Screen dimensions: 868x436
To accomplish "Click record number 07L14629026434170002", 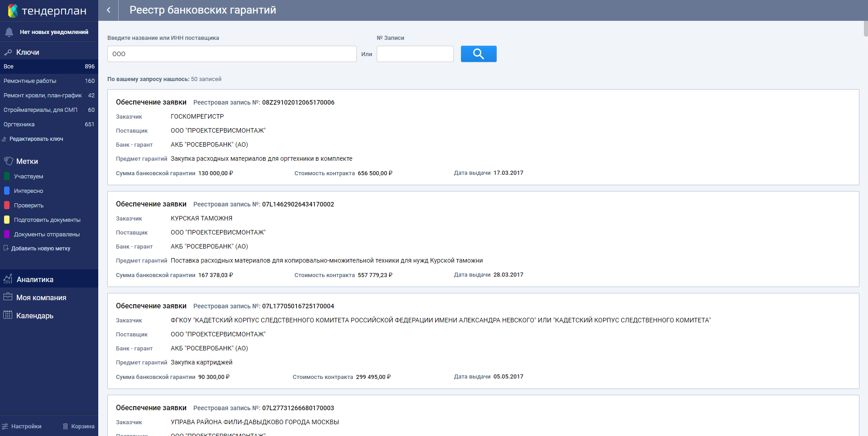I will tap(298, 204).
